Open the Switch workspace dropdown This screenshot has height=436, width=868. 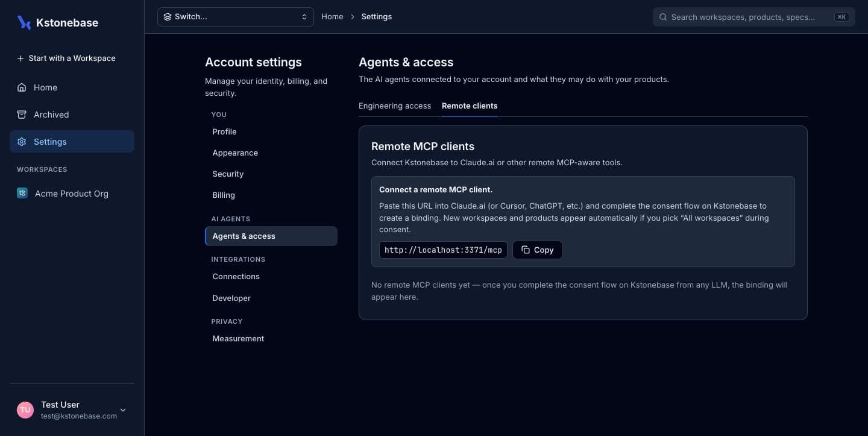pyautogui.click(x=236, y=17)
